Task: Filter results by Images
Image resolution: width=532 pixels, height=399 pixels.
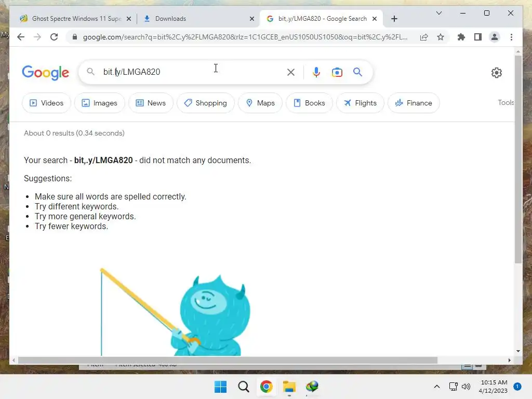Action: 99,103
